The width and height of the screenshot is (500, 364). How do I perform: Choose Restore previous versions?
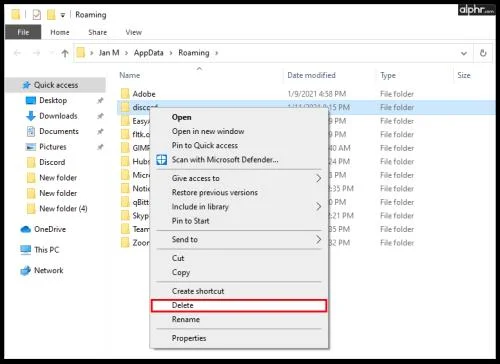pos(215,192)
